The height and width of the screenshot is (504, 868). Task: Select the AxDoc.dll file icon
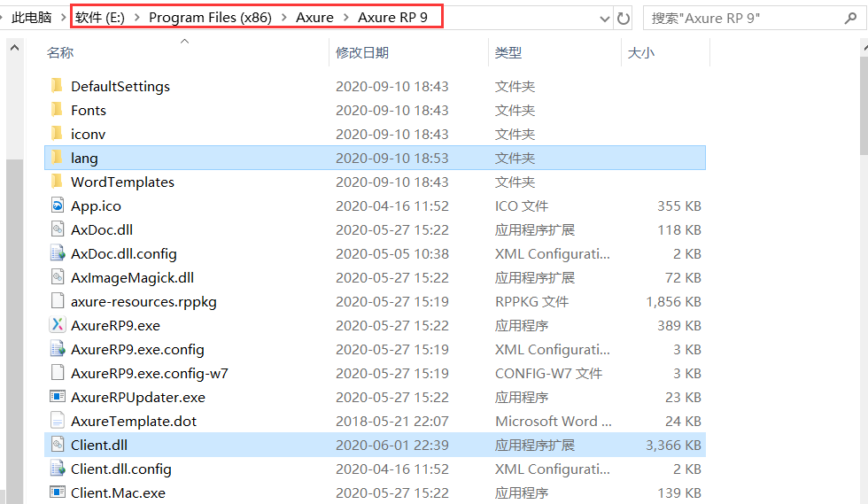[x=58, y=229]
